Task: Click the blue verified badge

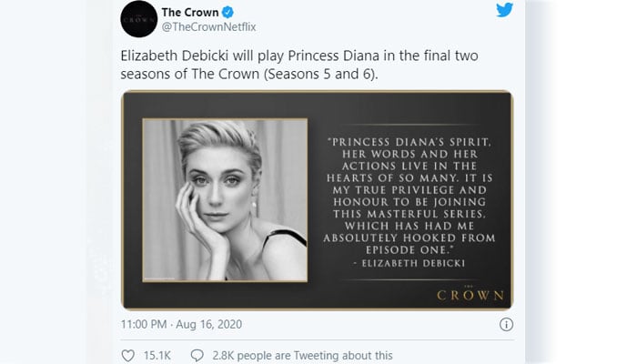Action: click(227, 12)
